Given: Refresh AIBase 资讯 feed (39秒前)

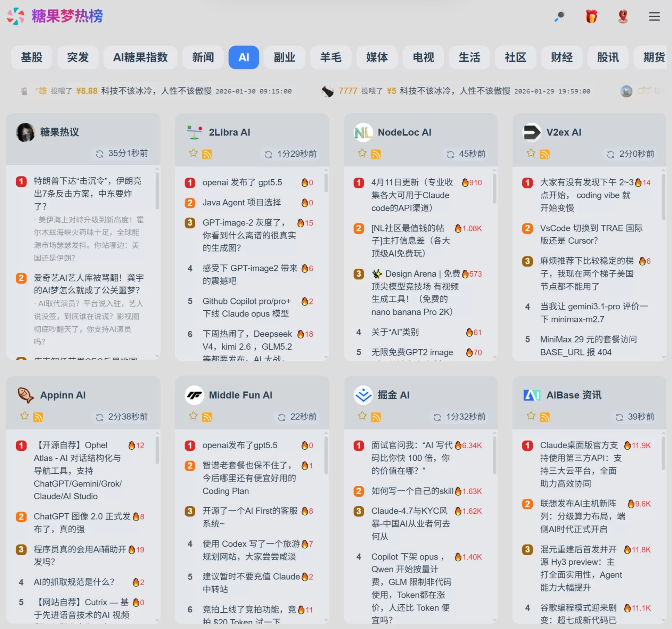Looking at the screenshot, I should (619, 417).
